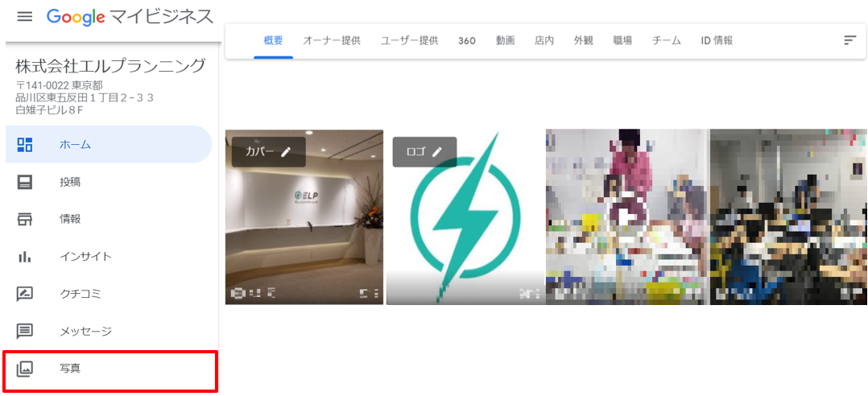Click the Google マイビジネス logo
This screenshot has height=396, width=868.
pyautogui.click(x=130, y=17)
